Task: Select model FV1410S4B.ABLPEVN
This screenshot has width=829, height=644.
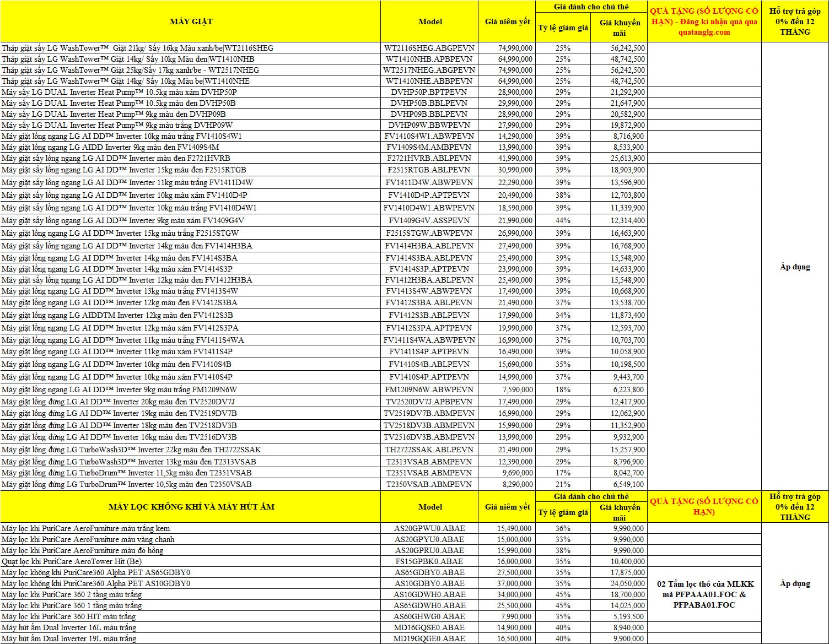Action: (x=430, y=364)
